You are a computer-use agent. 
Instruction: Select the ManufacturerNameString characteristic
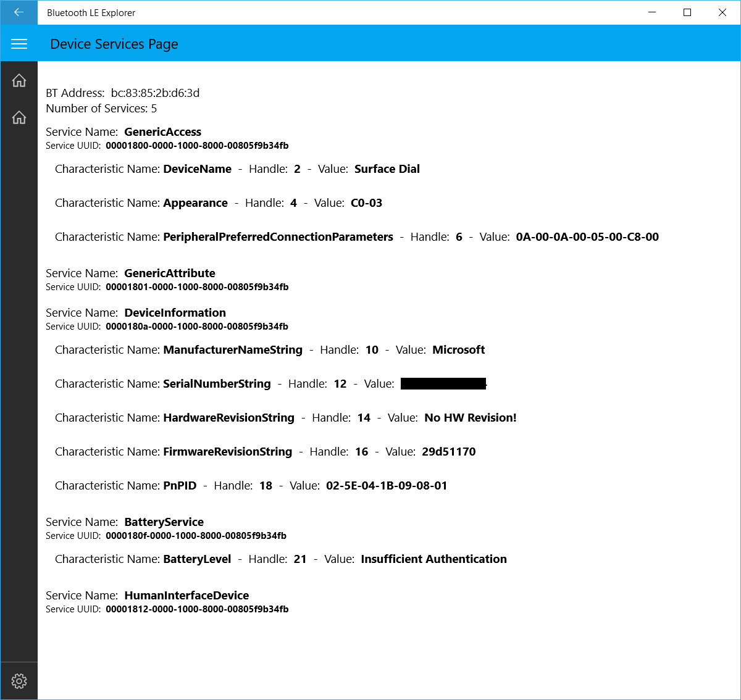[x=233, y=350]
